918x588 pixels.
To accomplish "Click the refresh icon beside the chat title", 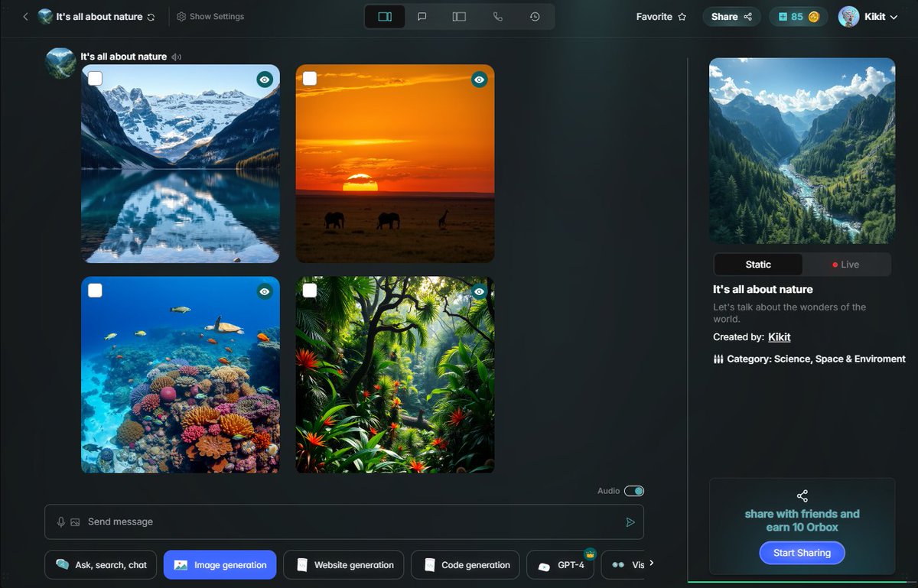I will 151,17.
